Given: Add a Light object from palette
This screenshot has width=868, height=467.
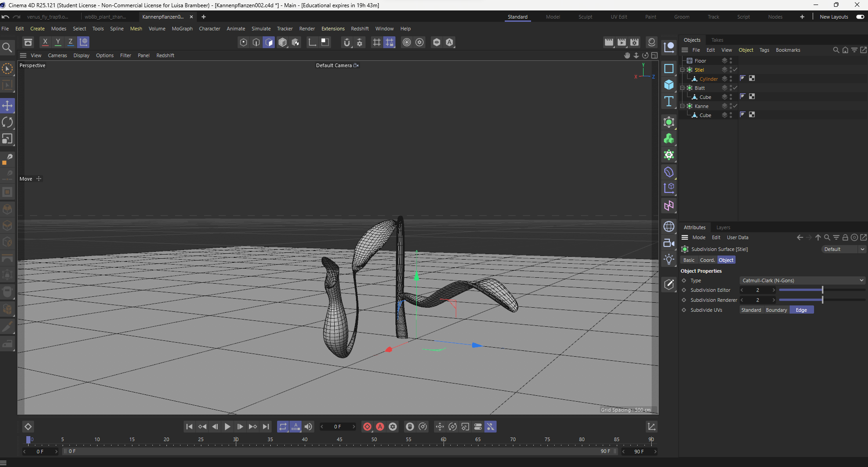Looking at the screenshot, I should point(669,259).
